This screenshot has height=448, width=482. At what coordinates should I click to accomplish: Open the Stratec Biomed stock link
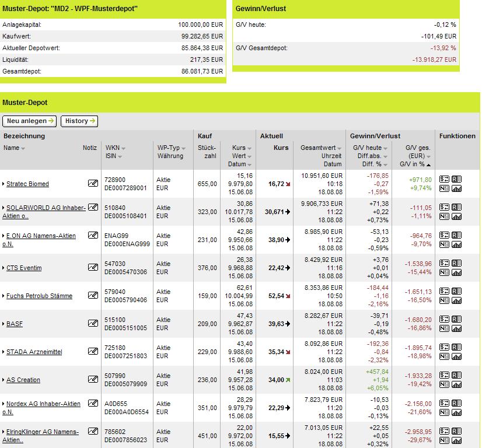(27, 184)
